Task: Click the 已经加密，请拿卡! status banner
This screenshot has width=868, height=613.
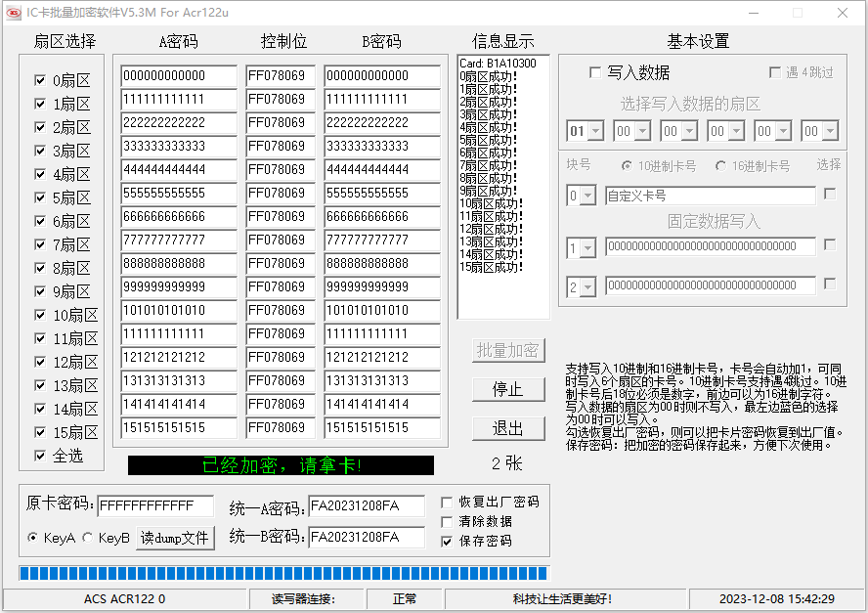Action: (x=282, y=465)
